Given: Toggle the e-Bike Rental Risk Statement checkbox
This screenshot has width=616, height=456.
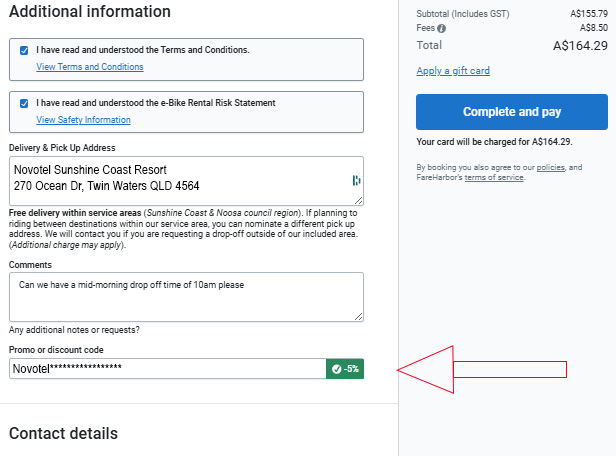Looking at the screenshot, I should click(x=24, y=103).
